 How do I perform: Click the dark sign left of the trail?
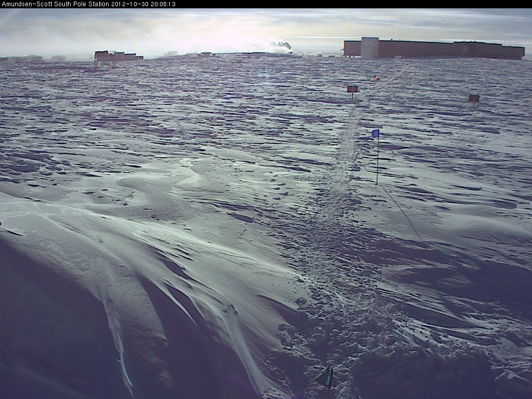click(x=352, y=89)
